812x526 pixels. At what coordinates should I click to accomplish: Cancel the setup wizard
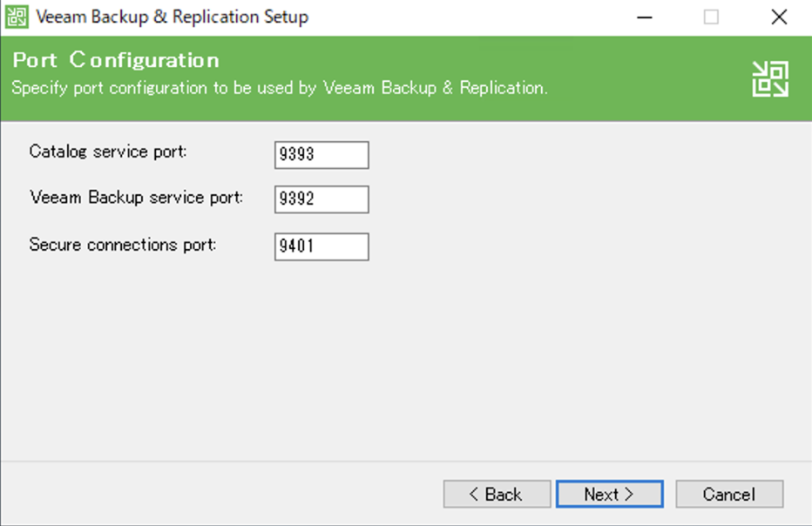point(729,494)
